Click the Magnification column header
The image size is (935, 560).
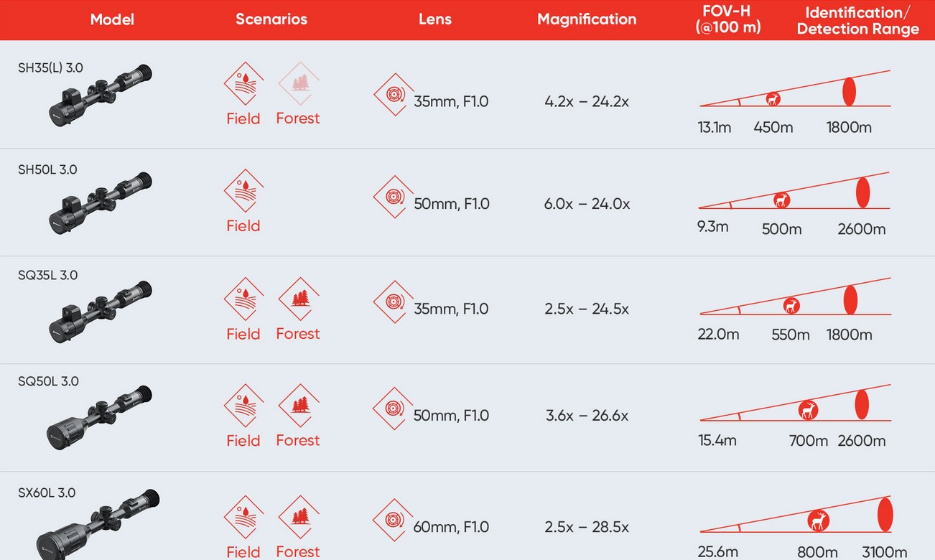pos(587,20)
